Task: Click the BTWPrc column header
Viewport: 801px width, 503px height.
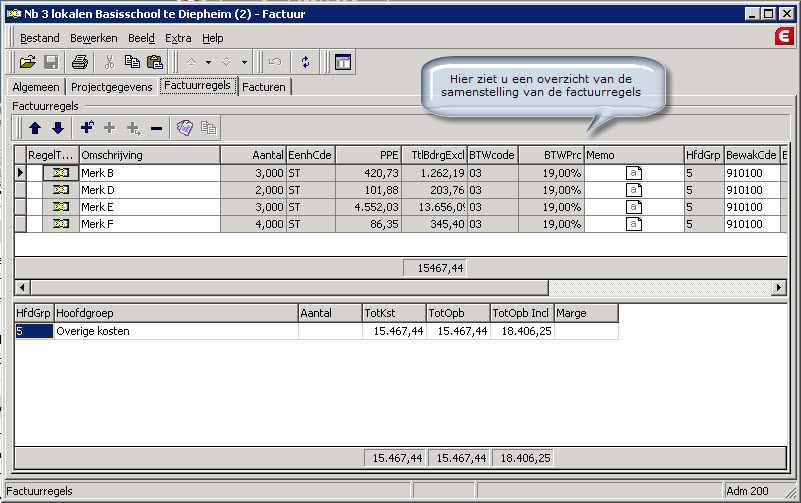Action: pos(551,155)
